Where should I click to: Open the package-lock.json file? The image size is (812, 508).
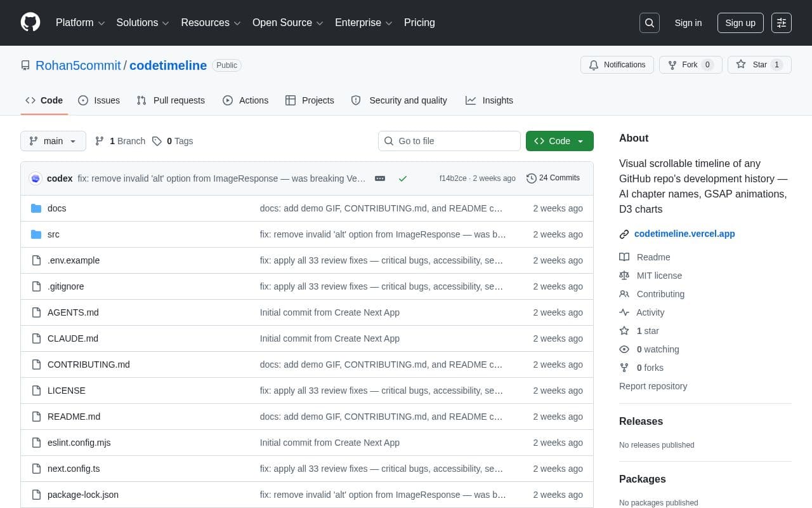(83, 495)
